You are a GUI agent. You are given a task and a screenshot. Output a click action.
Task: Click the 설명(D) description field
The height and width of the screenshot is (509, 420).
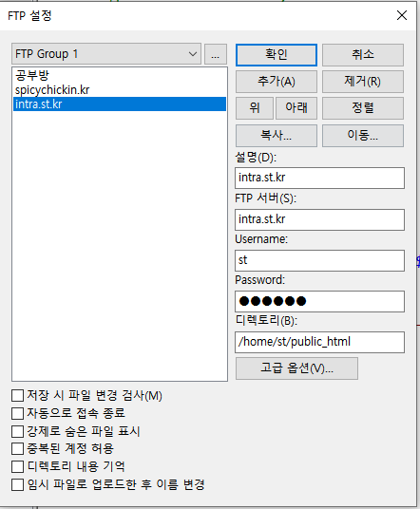point(319,178)
